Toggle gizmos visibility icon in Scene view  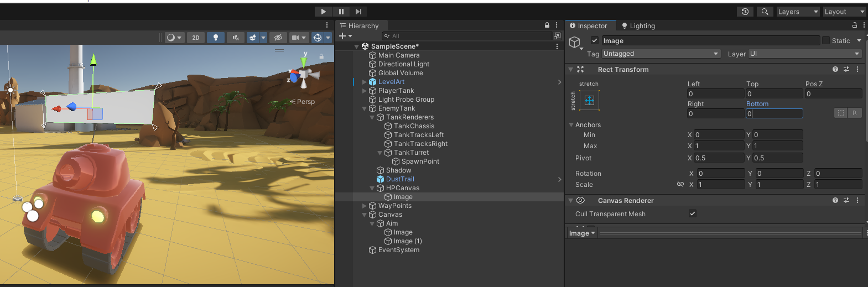pyautogui.click(x=318, y=38)
